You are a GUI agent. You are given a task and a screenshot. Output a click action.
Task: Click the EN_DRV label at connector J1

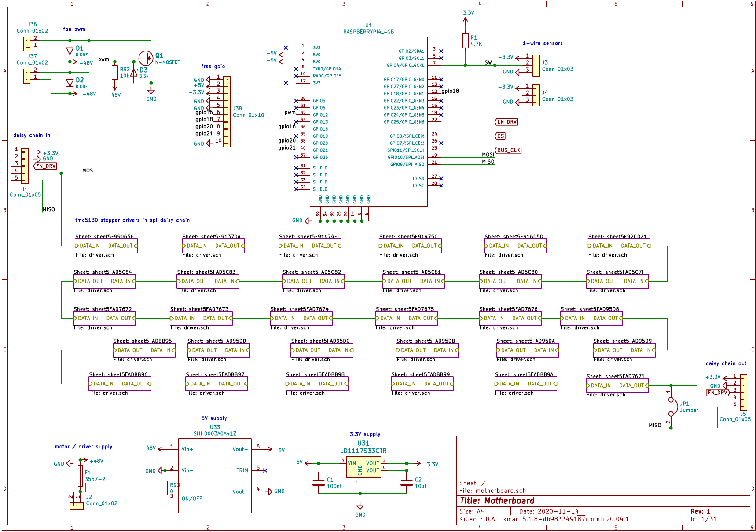click(45, 166)
